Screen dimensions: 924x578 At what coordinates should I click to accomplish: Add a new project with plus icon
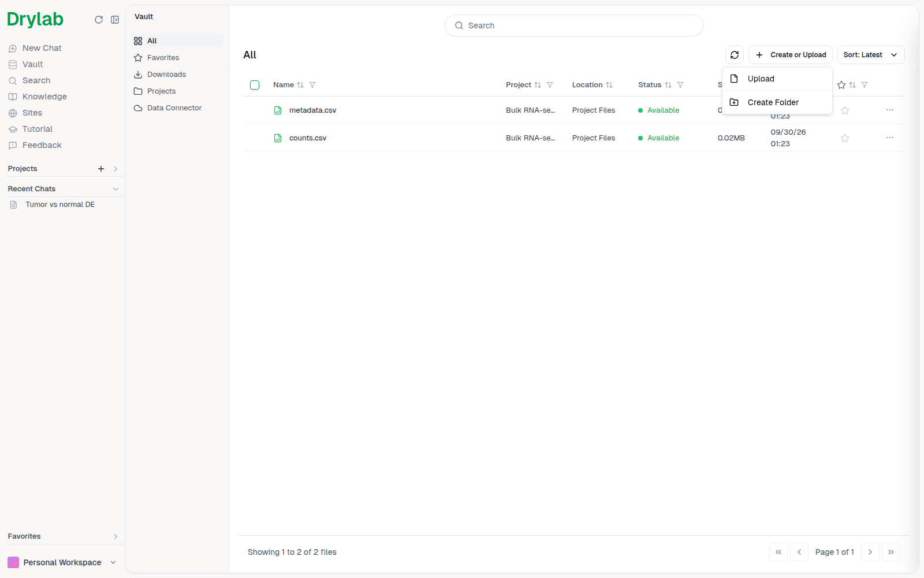101,169
